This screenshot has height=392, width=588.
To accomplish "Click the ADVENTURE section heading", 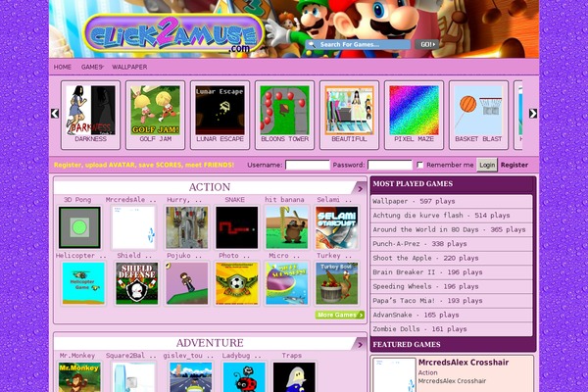I will click(210, 343).
